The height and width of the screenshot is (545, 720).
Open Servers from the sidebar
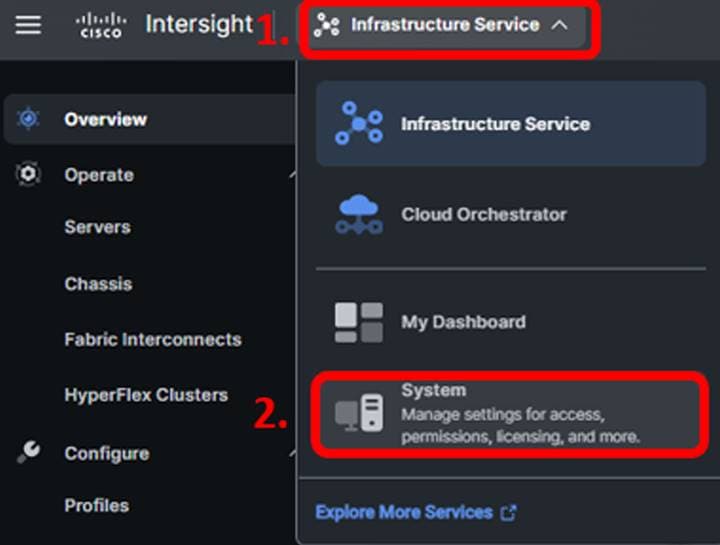tap(97, 227)
